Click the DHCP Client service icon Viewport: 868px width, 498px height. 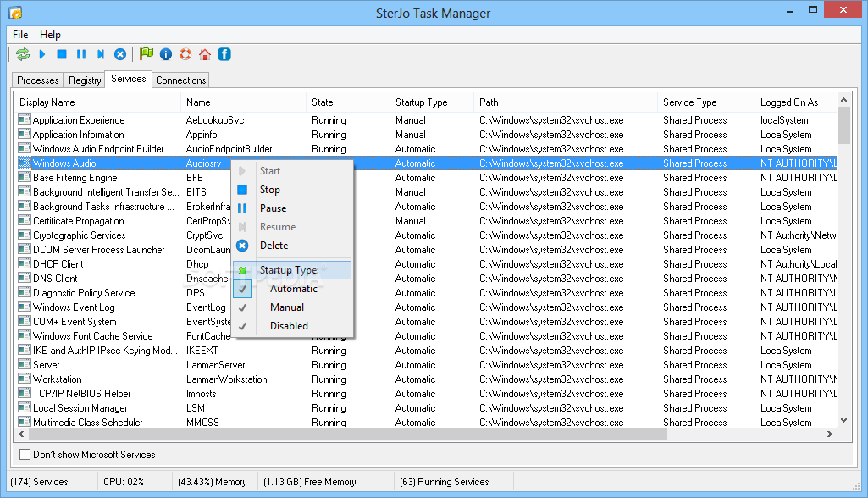[x=25, y=263]
